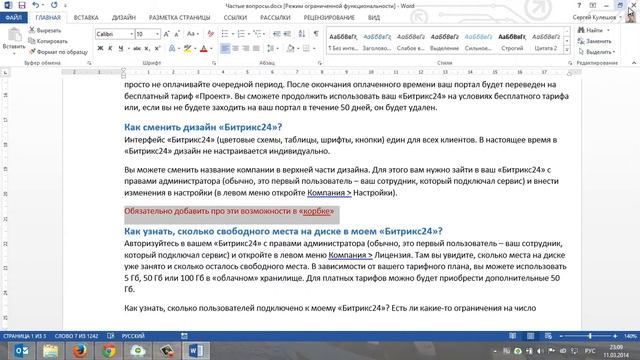Apply the Цитата 2 style
640x360 pixels.
[x=546, y=42]
